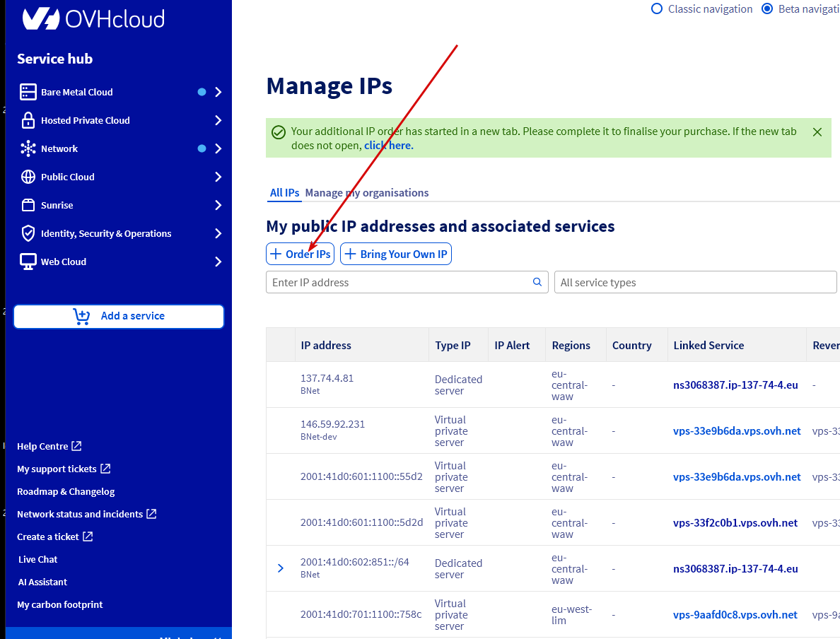
Task: Click the OVHcloud logo
Action: click(x=93, y=19)
